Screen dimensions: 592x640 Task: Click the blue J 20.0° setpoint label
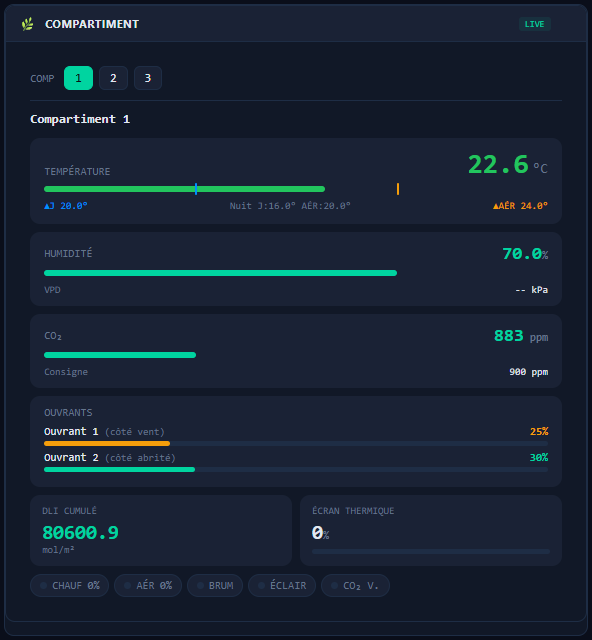click(x=66, y=206)
